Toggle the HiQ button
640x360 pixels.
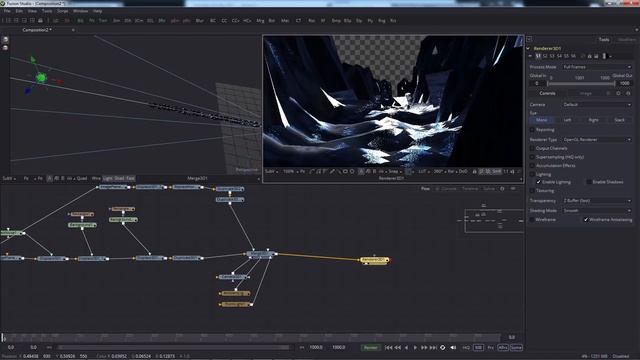pos(466,347)
